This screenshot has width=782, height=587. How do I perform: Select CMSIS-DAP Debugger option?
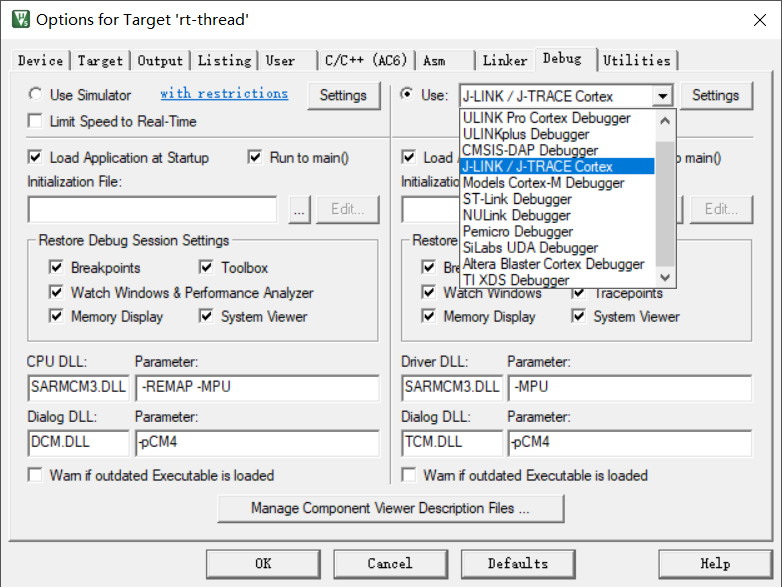click(x=557, y=150)
